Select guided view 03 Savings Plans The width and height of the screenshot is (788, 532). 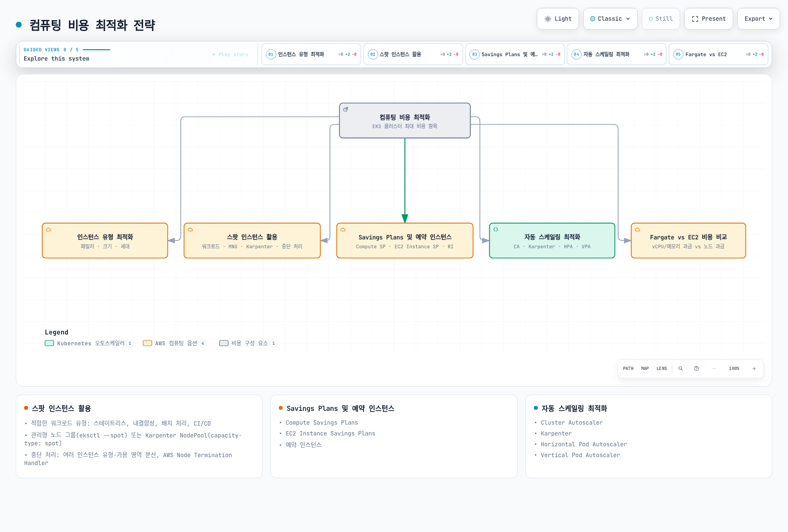(515, 54)
